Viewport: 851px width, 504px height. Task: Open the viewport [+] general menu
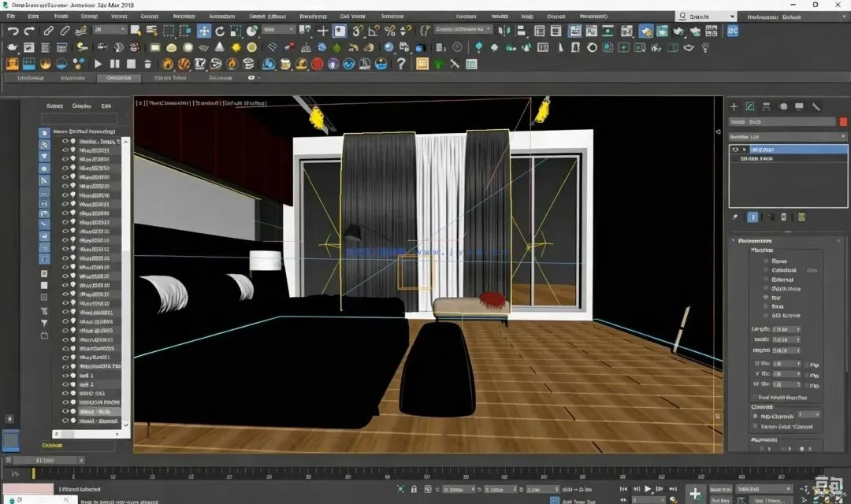140,103
